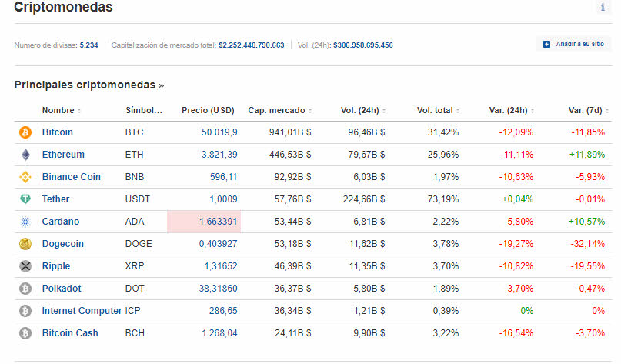The image size is (621, 364).
Task: Open the Internet Computer name link
Action: [82, 311]
